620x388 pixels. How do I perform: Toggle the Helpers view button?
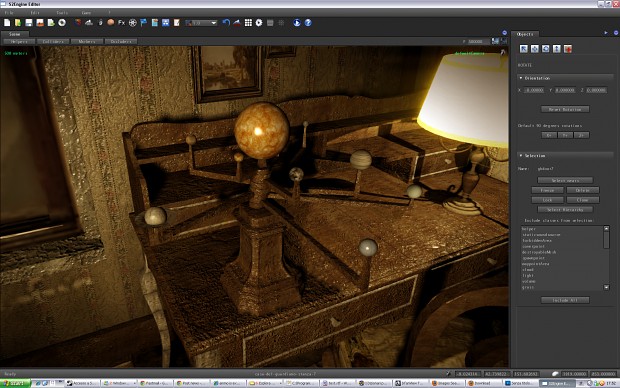[x=19, y=41]
